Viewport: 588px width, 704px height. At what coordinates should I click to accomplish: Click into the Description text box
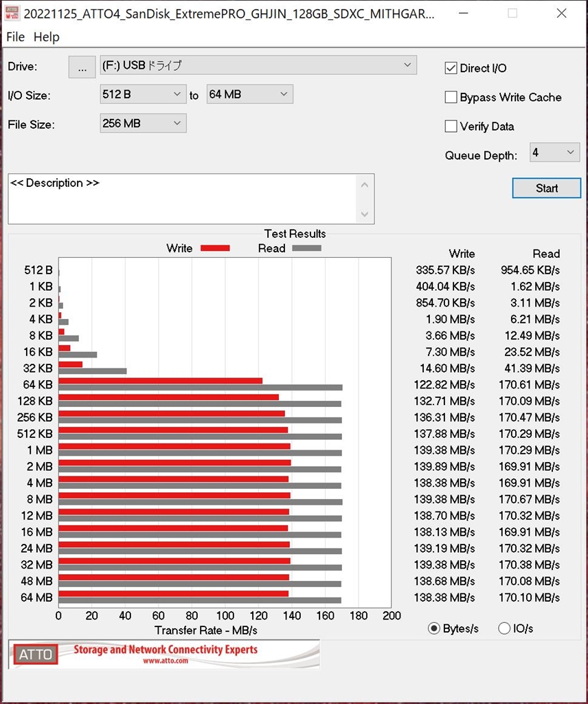pos(181,199)
